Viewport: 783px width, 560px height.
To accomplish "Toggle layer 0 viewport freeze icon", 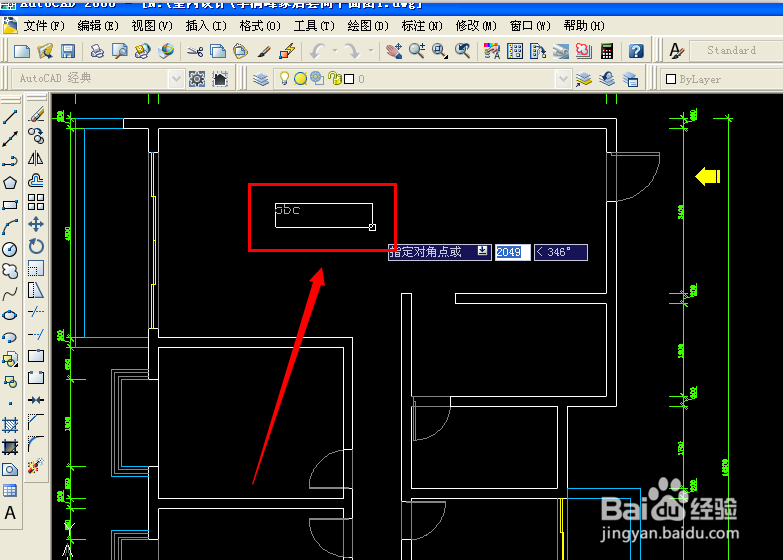I will [317, 78].
